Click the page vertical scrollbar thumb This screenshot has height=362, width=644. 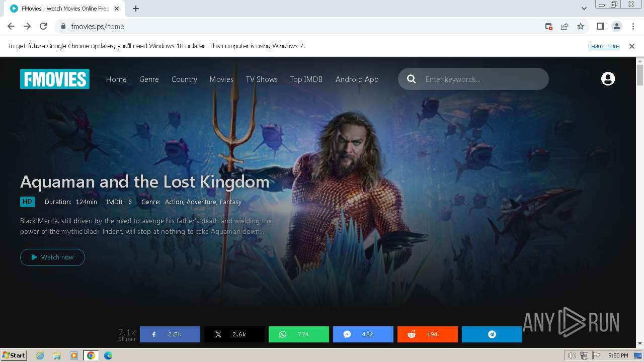coord(640,75)
